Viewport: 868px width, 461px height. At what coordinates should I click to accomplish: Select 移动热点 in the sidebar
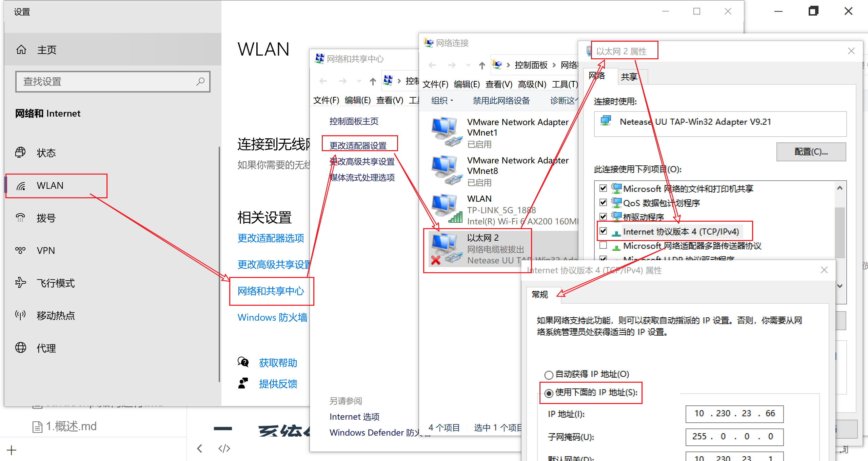click(x=56, y=316)
